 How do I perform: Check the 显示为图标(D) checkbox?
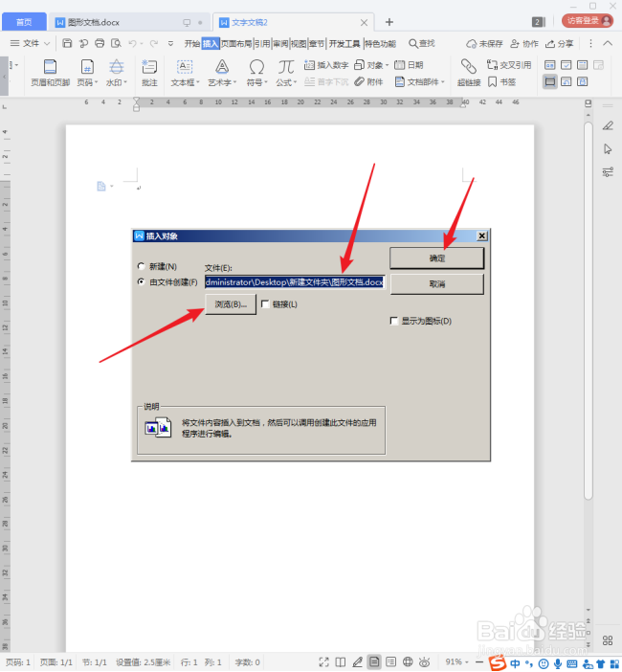click(394, 321)
